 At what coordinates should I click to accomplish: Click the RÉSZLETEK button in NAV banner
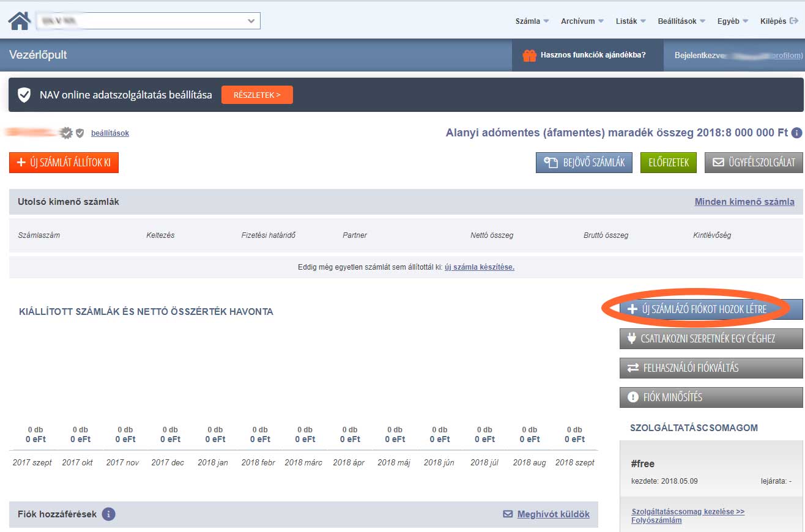257,95
